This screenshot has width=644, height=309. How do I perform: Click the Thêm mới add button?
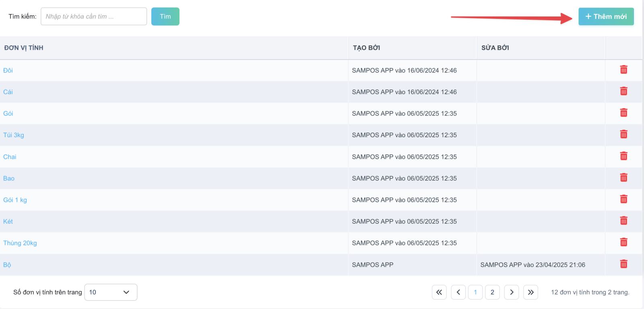pos(606,16)
